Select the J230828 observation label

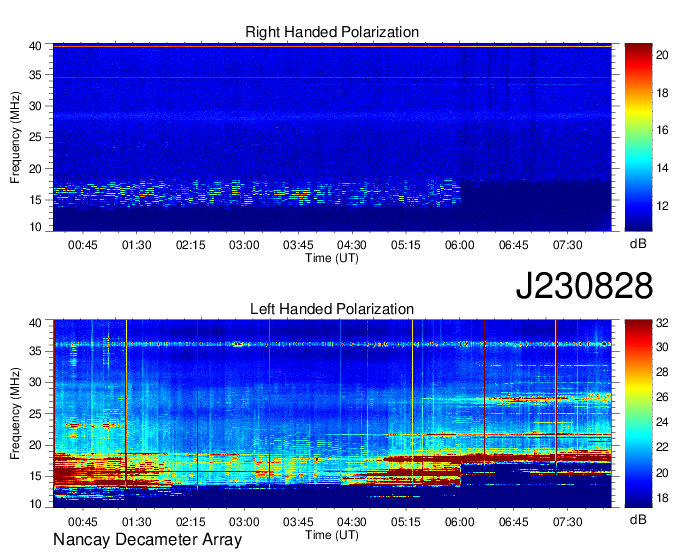point(584,286)
